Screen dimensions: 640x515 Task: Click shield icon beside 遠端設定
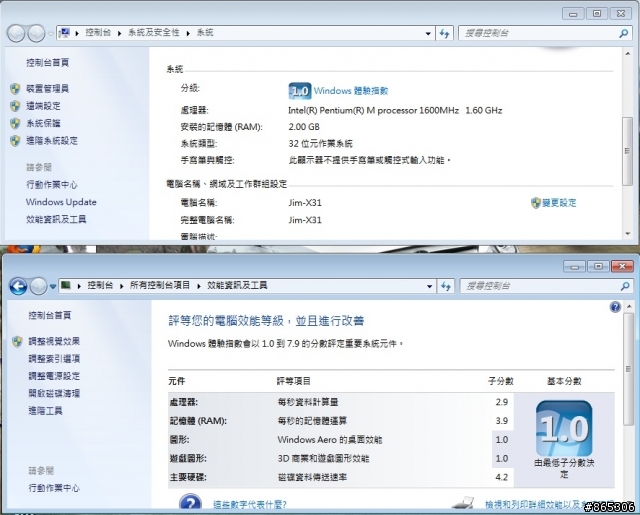point(15,106)
